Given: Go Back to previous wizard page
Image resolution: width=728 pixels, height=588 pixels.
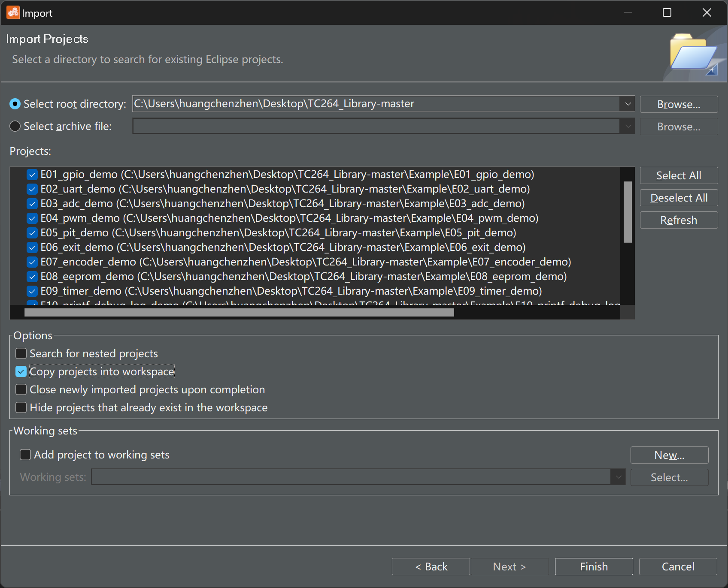Looking at the screenshot, I should click(x=431, y=567).
